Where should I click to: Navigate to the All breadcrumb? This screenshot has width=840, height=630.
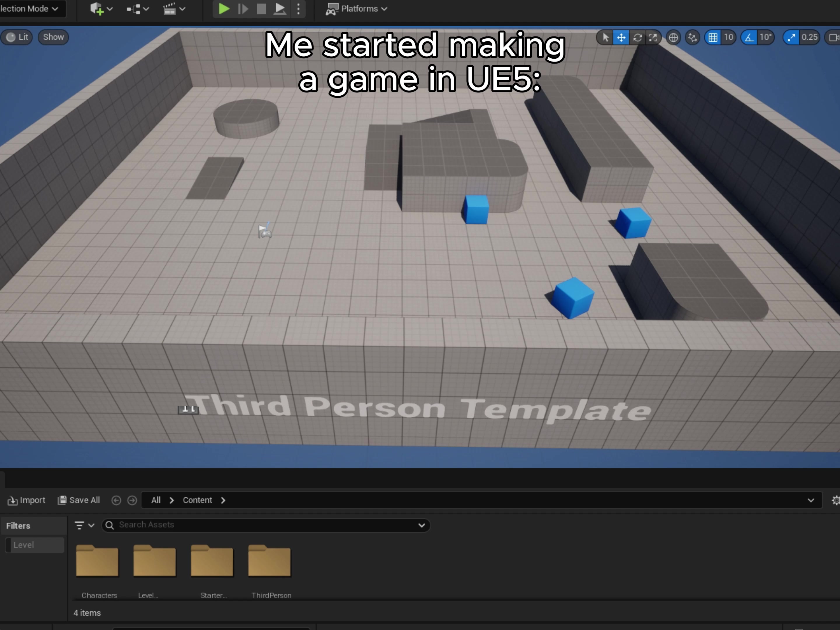tap(156, 500)
